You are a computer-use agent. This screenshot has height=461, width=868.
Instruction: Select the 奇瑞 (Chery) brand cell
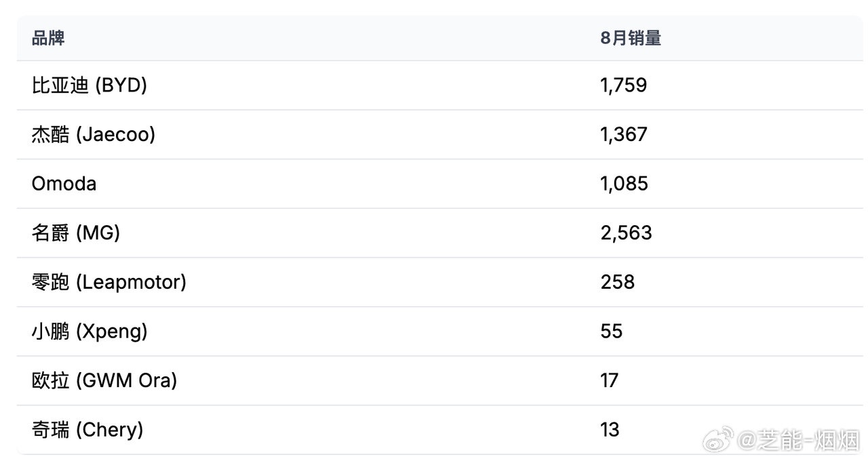[x=87, y=430]
